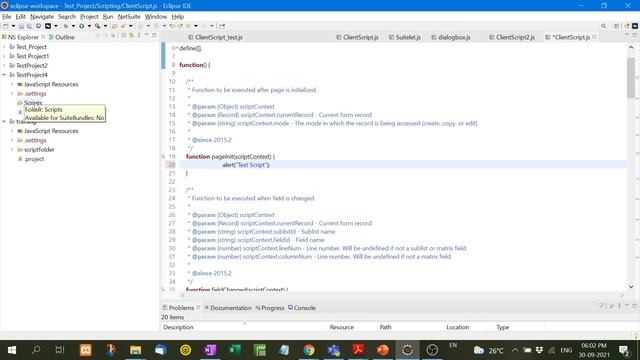The width and height of the screenshot is (640, 360).
Task: Click the External Tools run icon
Action: (x=98, y=26)
